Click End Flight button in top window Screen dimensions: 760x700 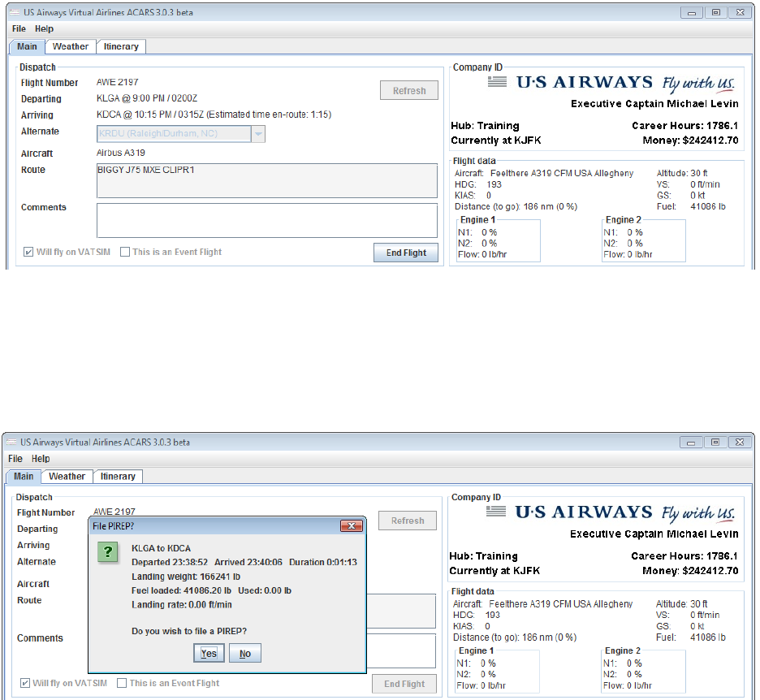click(406, 253)
